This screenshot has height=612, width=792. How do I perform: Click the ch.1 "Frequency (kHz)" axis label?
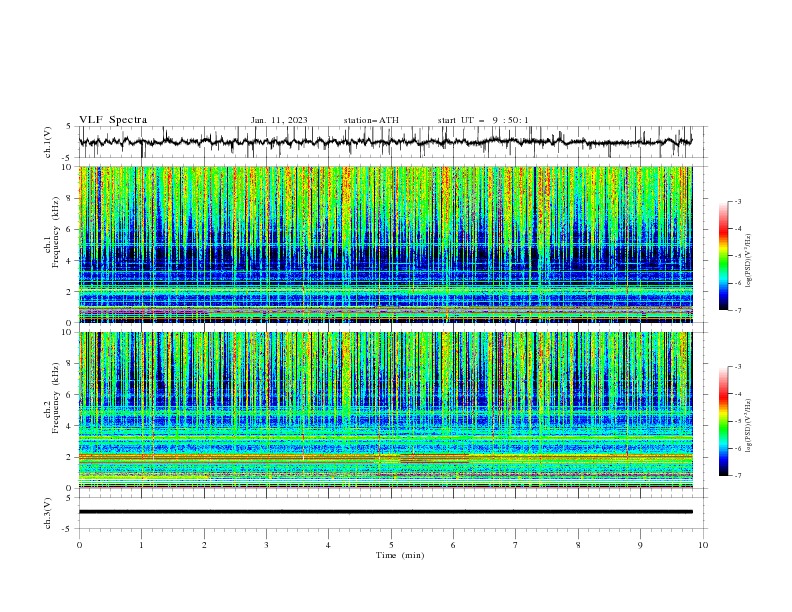point(56,233)
